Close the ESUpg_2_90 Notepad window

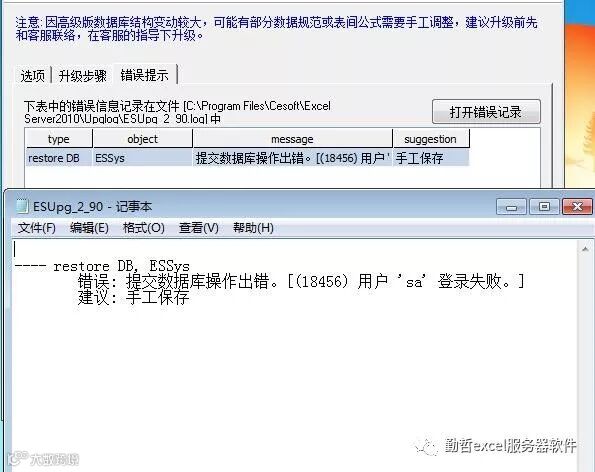click(x=577, y=207)
